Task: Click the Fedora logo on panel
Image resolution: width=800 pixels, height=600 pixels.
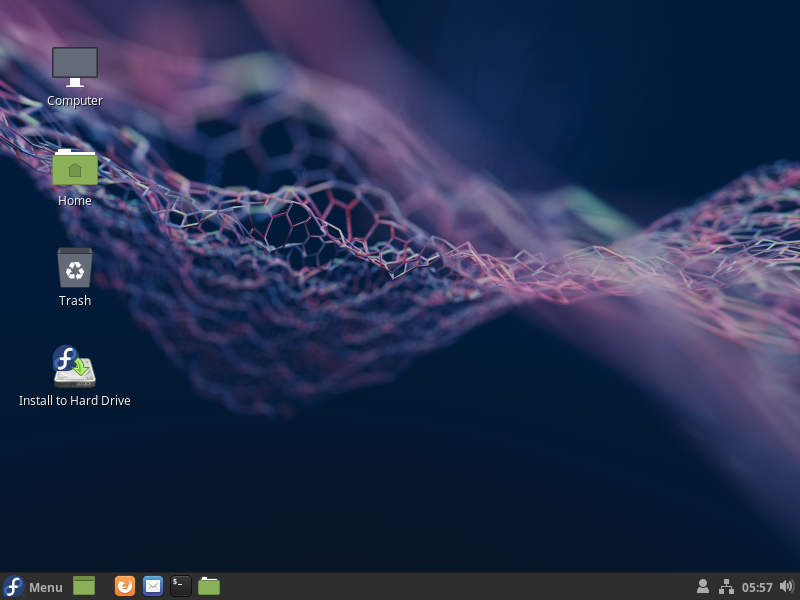Action: (x=14, y=587)
